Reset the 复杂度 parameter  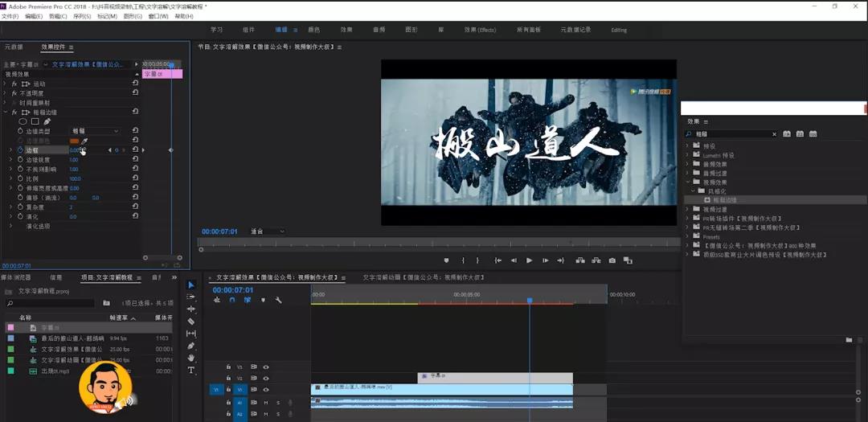135,207
